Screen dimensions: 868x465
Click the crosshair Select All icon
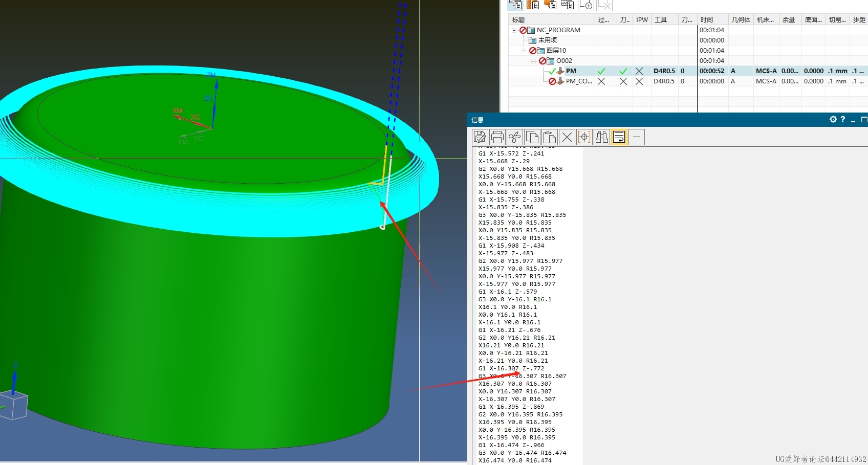pos(584,137)
